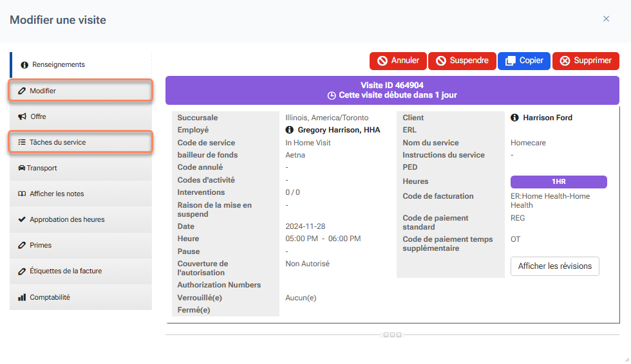Switch to Tâches du service tab
631x364 pixels.
point(80,142)
